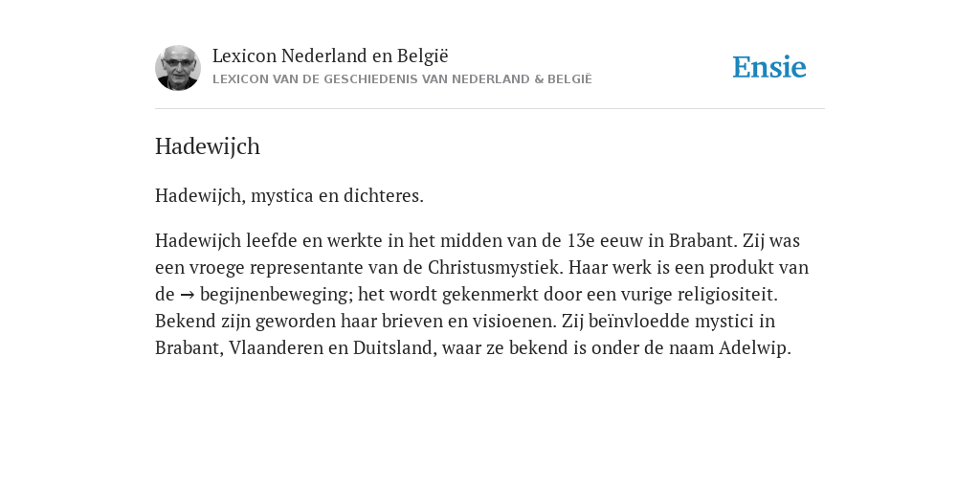The image size is (980, 490).
Task: Select the Hadewijch article heading
Action: click(208, 146)
